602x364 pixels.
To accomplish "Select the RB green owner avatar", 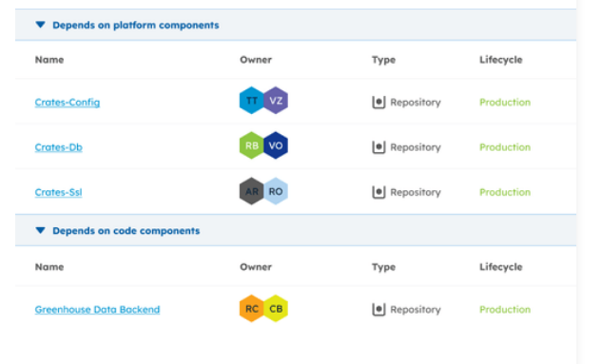I will tap(251, 145).
